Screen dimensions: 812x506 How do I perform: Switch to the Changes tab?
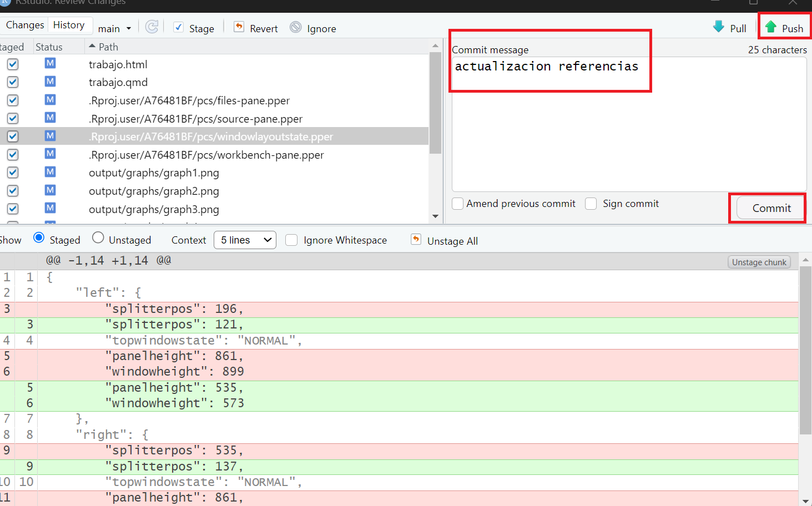click(x=25, y=25)
